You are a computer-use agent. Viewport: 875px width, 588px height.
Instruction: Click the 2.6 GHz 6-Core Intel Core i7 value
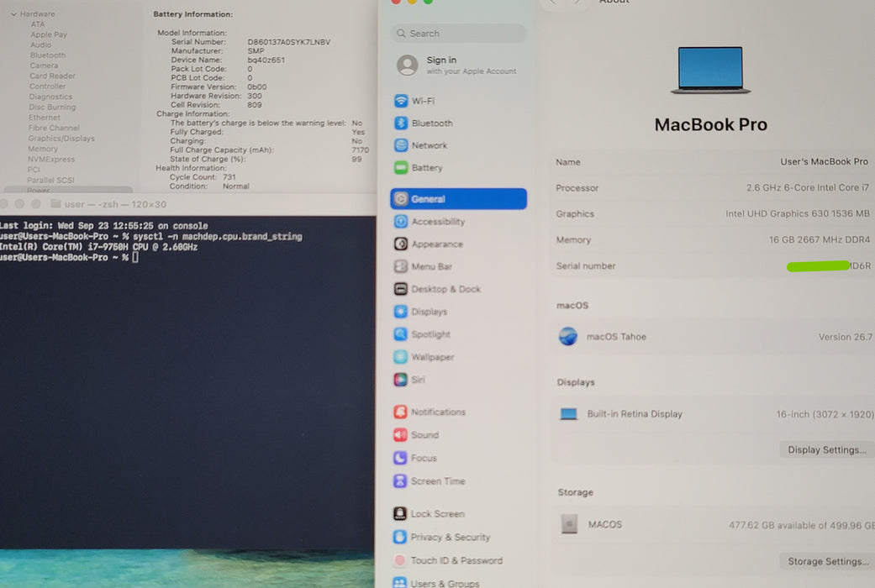point(808,187)
